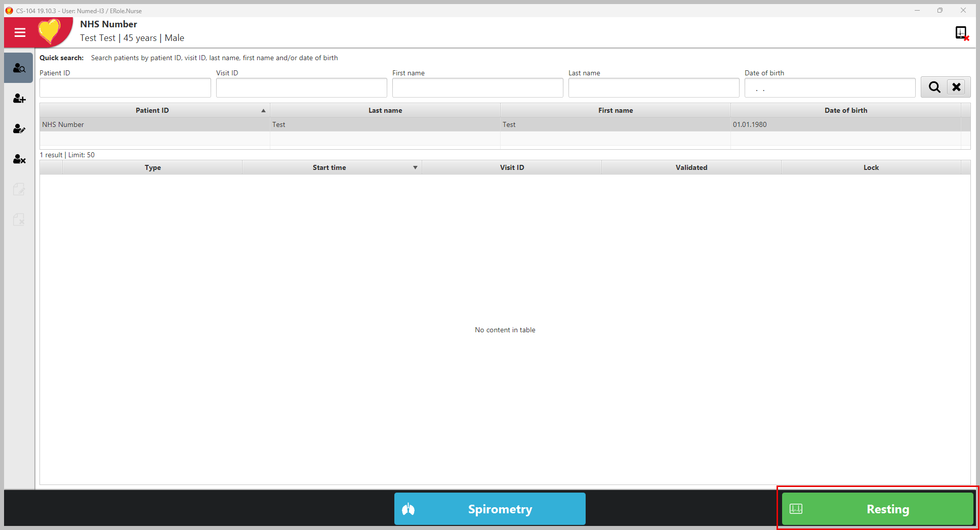Click the device connection status icon
The width and height of the screenshot is (980, 530).
click(x=961, y=33)
